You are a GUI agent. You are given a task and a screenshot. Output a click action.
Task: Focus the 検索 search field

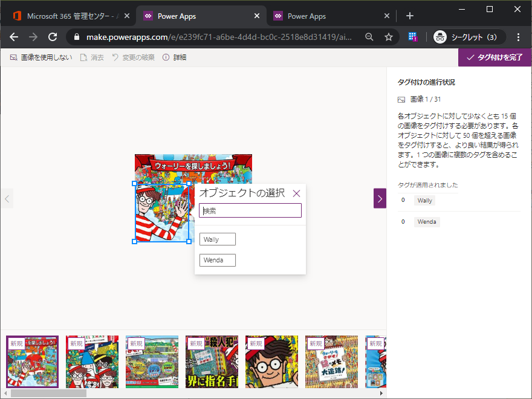point(250,210)
